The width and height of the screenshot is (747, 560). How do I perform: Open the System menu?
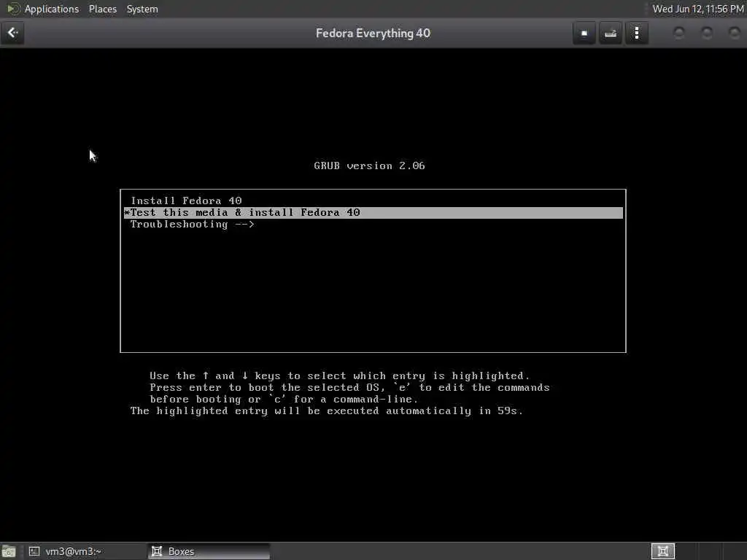142,9
